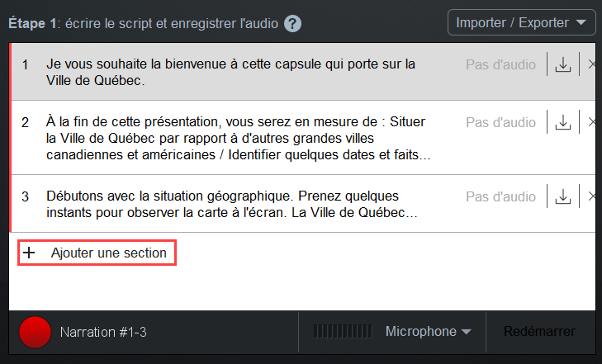
Task: Start recording with the red record button
Action: click(x=35, y=332)
